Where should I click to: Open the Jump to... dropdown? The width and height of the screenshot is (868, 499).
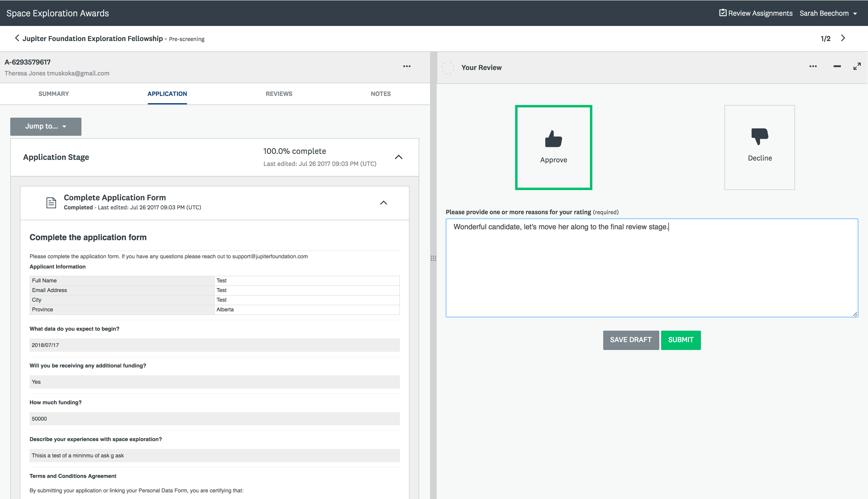46,126
